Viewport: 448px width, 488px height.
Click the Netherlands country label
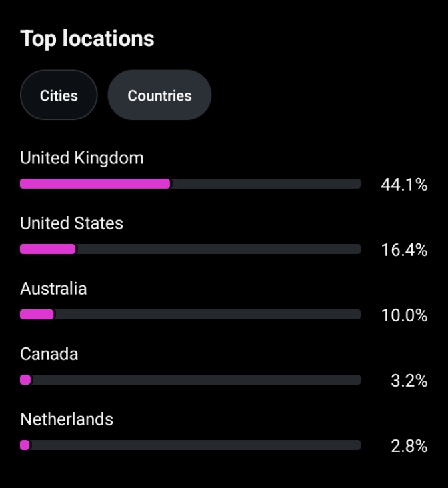pyautogui.click(x=67, y=419)
